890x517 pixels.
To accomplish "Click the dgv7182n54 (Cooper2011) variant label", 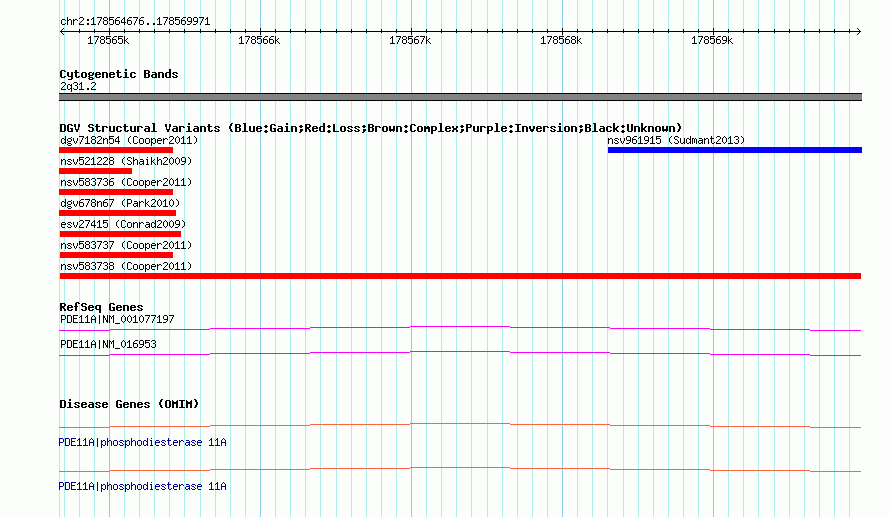I will click(129, 140).
